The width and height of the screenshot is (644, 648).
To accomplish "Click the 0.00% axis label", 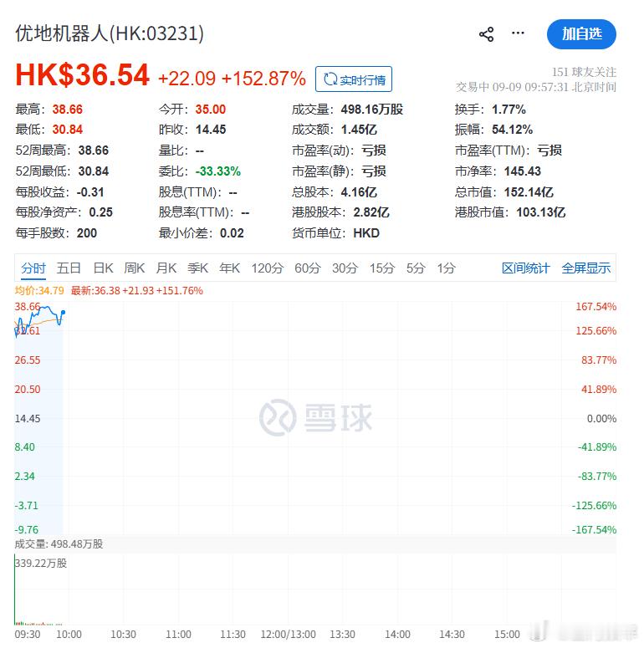I will pos(601,419).
